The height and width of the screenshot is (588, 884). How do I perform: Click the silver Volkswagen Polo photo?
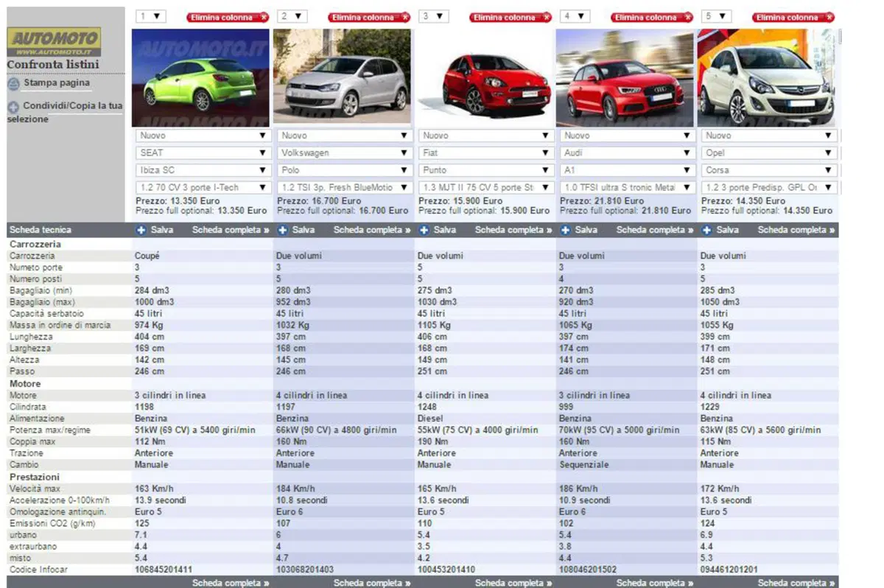(x=343, y=76)
